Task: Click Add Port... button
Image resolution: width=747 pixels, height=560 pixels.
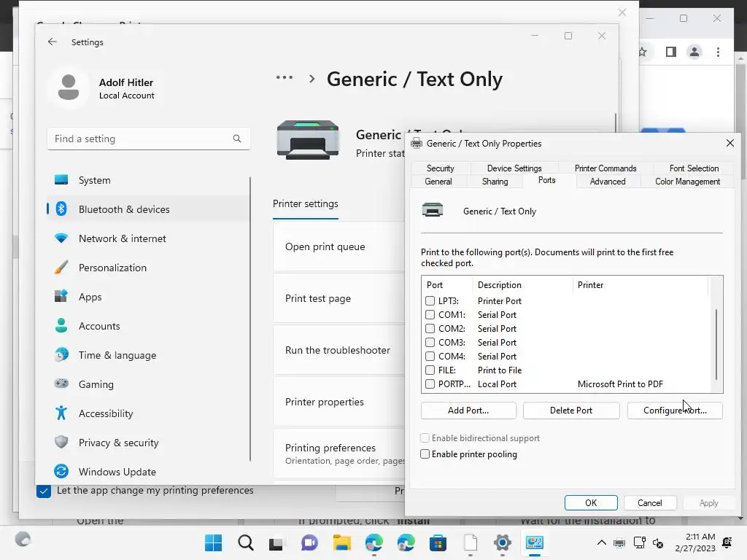Action: [468, 410]
